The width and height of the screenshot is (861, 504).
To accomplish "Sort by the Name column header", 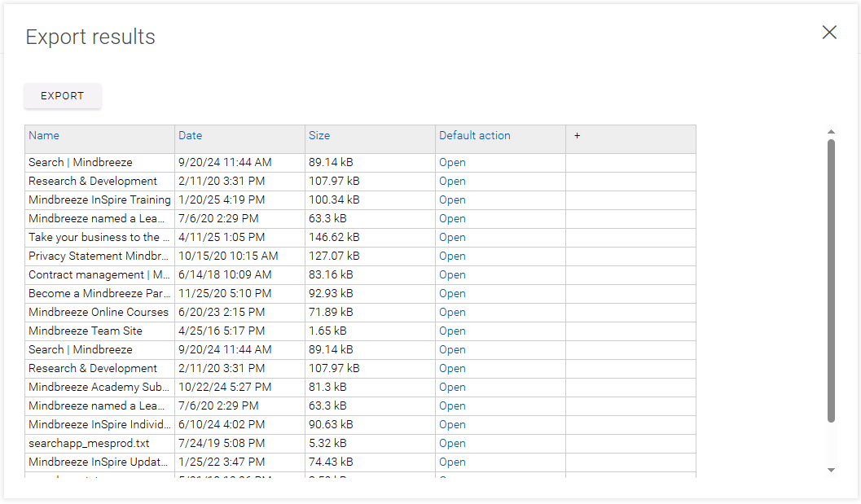I will point(44,136).
